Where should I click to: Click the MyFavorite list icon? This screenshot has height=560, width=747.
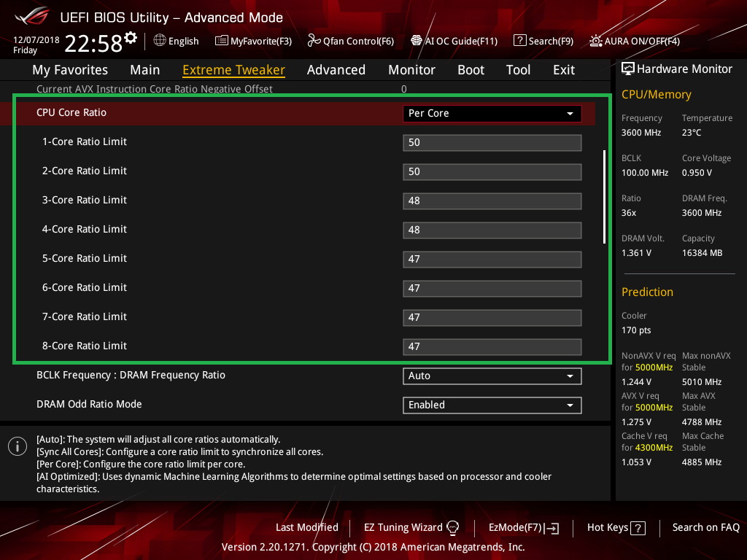click(x=221, y=41)
